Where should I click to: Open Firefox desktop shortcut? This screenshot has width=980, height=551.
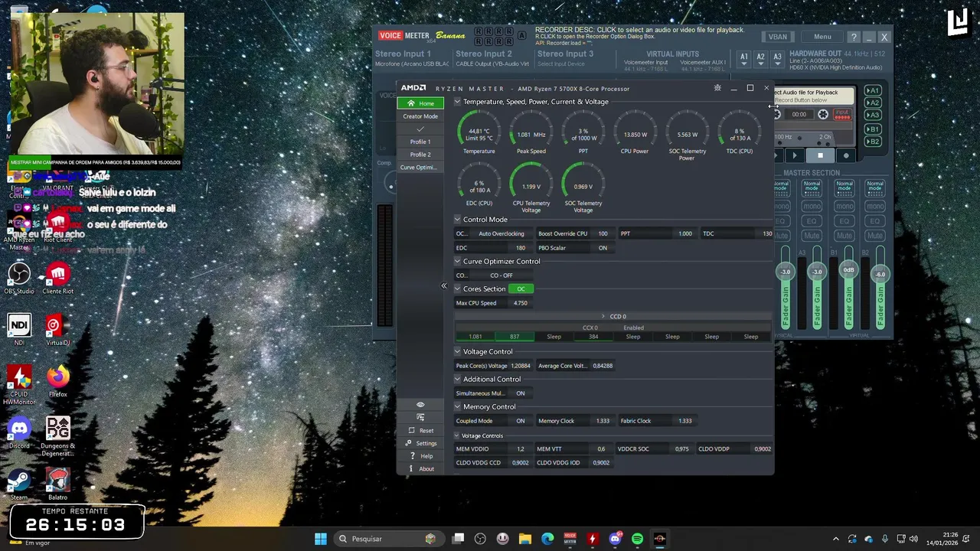[58, 381]
